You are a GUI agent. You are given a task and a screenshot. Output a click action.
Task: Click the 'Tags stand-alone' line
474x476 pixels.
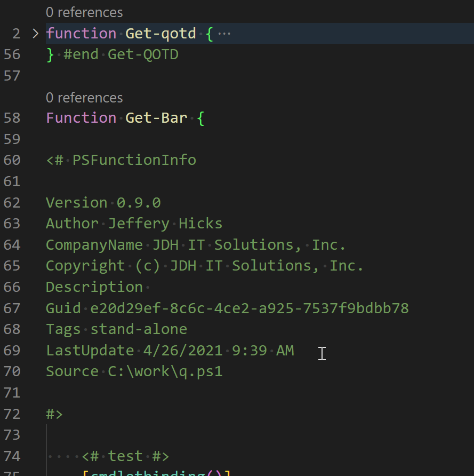tap(116, 329)
